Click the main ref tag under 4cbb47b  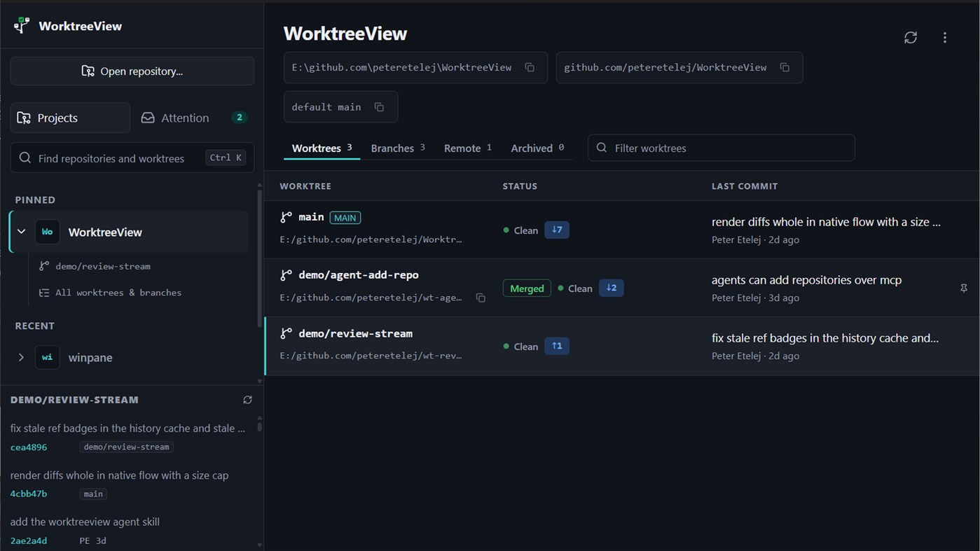click(x=93, y=494)
